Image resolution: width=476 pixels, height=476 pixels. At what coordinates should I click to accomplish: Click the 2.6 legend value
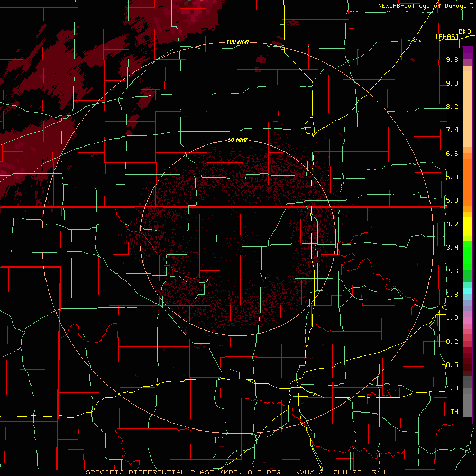452,271
